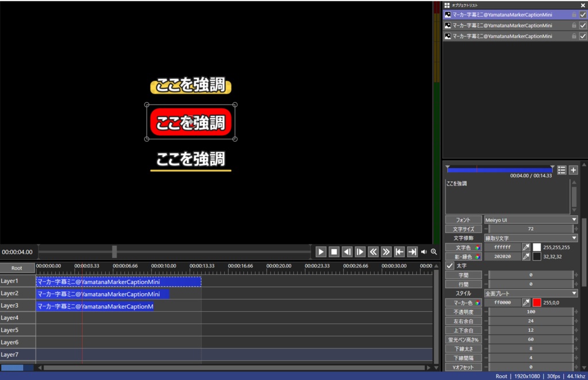
Task: Expand the 文字修飾 縁取り文字 dropdown
Action: pos(531,238)
